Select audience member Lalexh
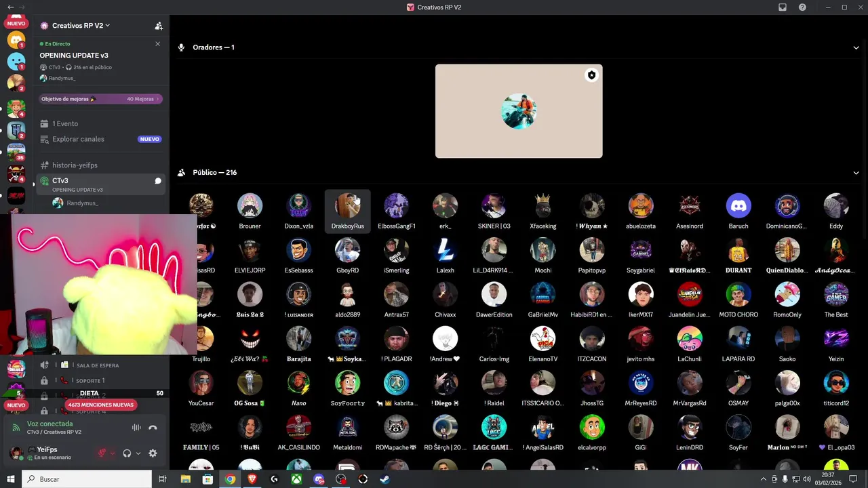Viewport: 868px width, 488px height. (445, 256)
